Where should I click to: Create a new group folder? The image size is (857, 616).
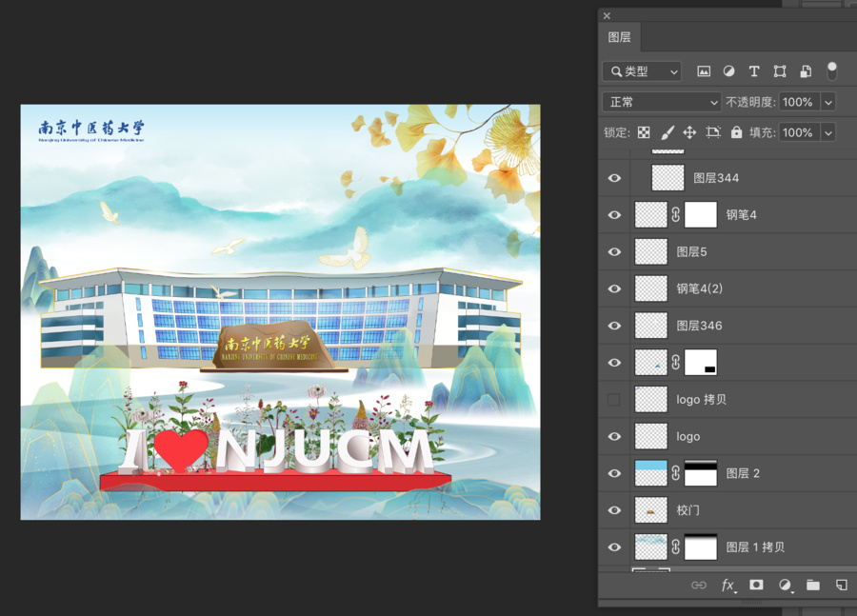(813, 586)
